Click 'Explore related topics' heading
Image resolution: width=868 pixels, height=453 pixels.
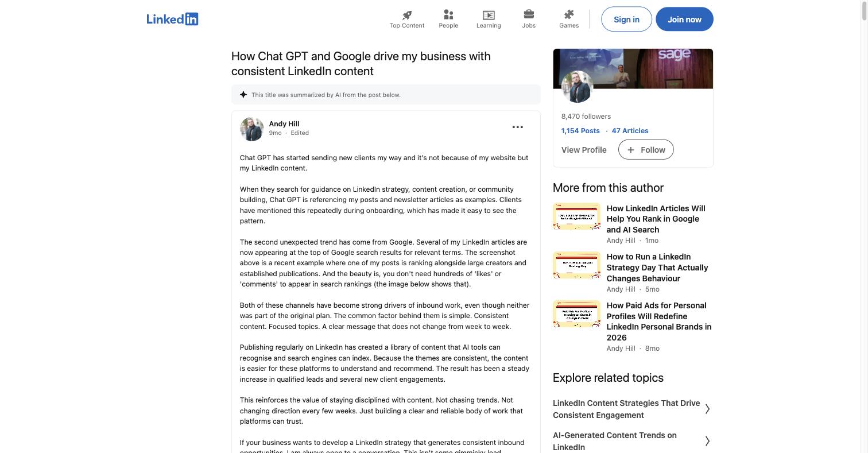[608, 378]
